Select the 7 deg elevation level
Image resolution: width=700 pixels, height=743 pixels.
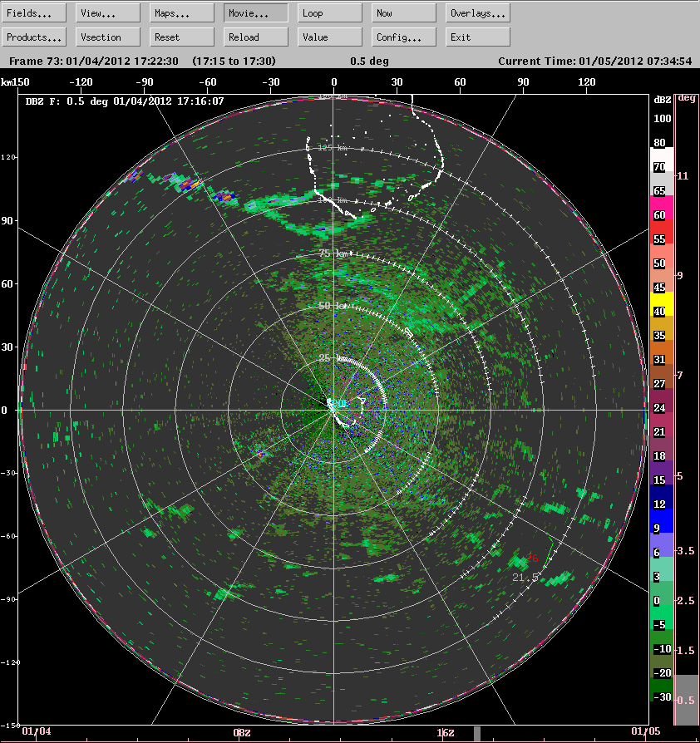[680, 376]
